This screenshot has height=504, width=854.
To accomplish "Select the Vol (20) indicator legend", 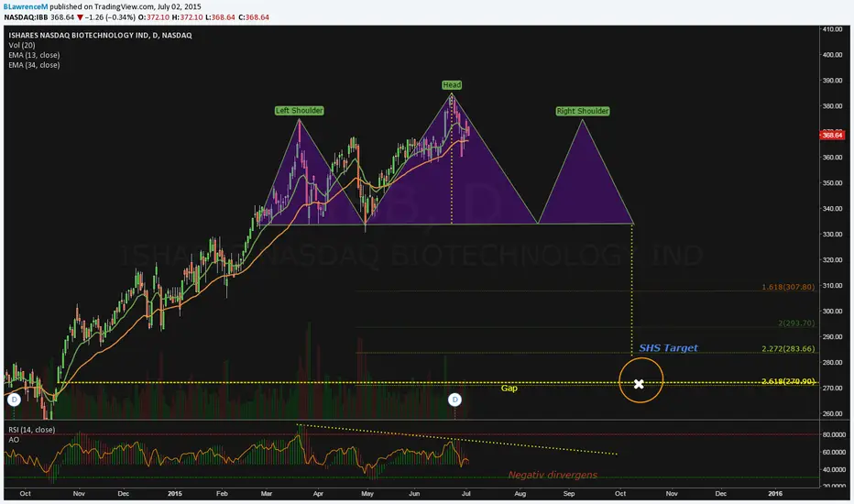I will pos(22,45).
